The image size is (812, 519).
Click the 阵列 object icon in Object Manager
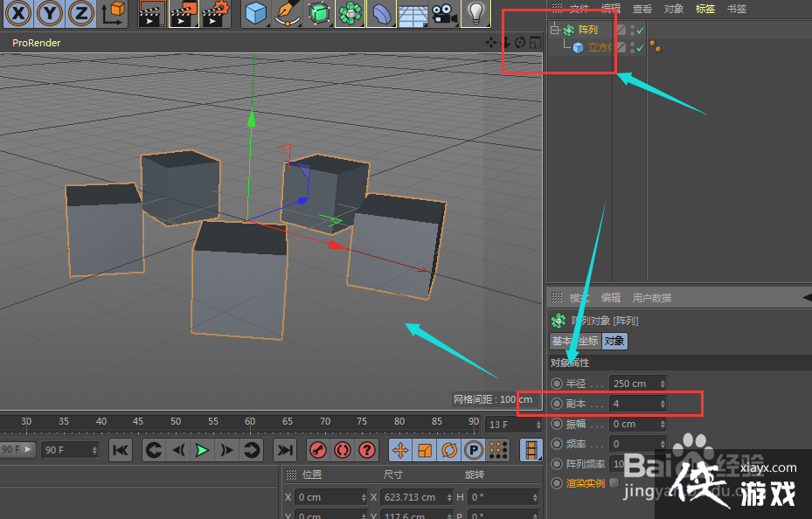tap(568, 28)
